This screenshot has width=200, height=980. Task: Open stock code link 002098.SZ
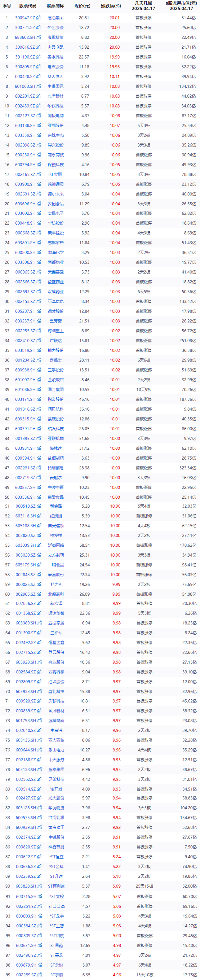(x=25, y=145)
